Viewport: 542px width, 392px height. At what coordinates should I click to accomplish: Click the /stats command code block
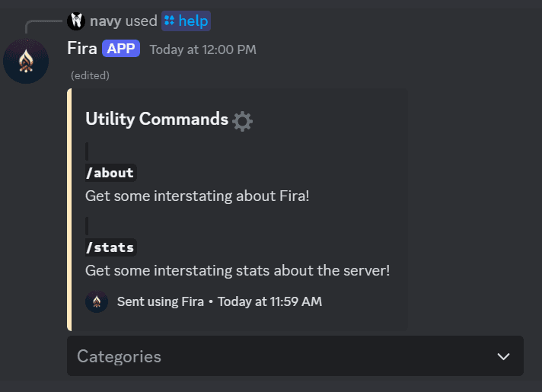pos(110,247)
